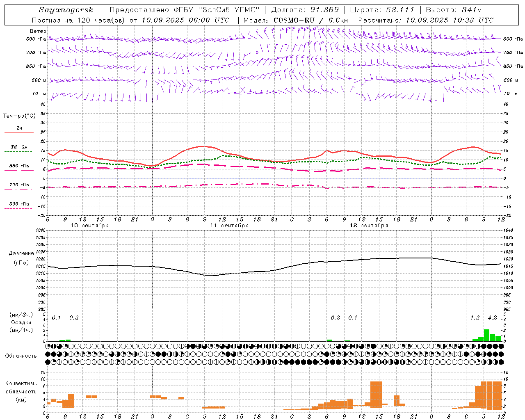Viewport: 525px width, 420px height.
Task: Click the '(гПа)' pressure unit label
Action: click(21, 263)
